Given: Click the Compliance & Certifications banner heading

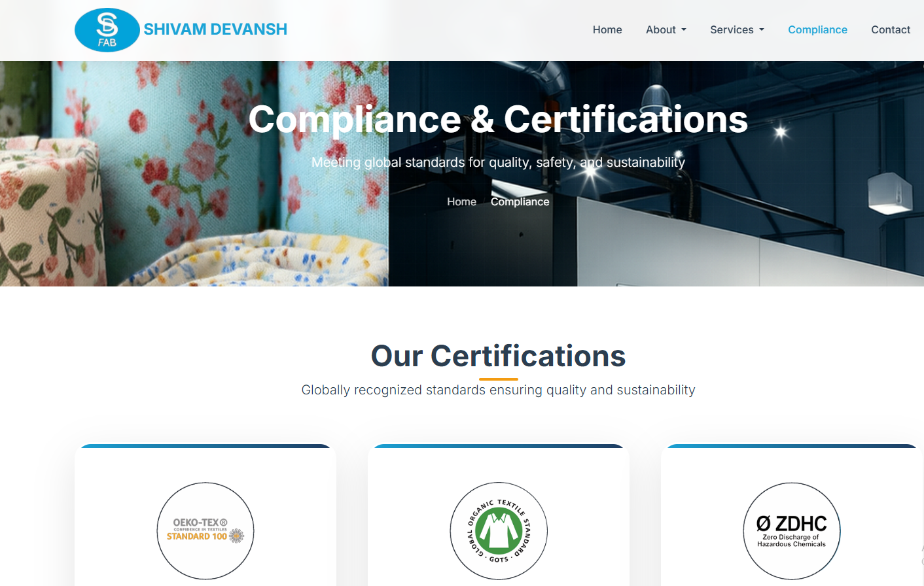Looking at the screenshot, I should pos(498,119).
